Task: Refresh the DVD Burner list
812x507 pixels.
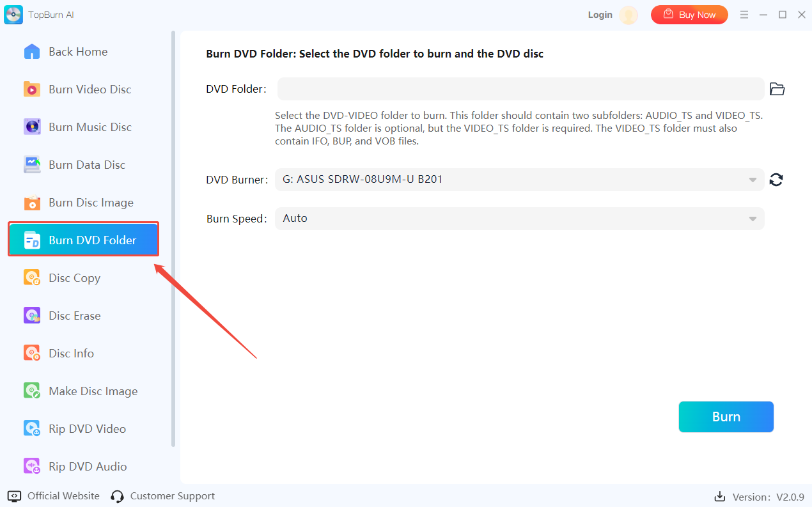Action: 776,180
